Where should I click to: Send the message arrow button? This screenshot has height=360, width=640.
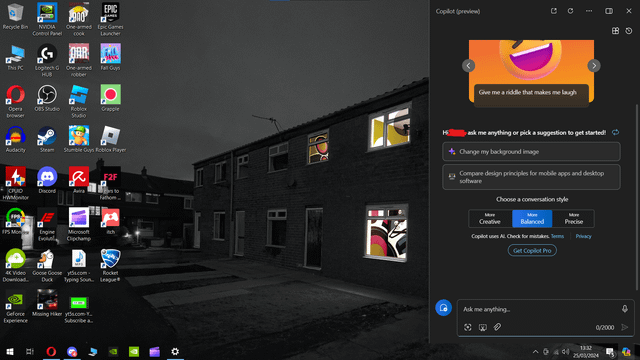pos(625,327)
